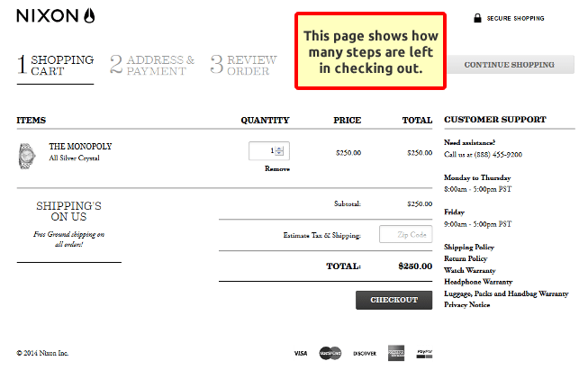Select the Review Order step
588x370 pixels.
pyautogui.click(x=244, y=65)
